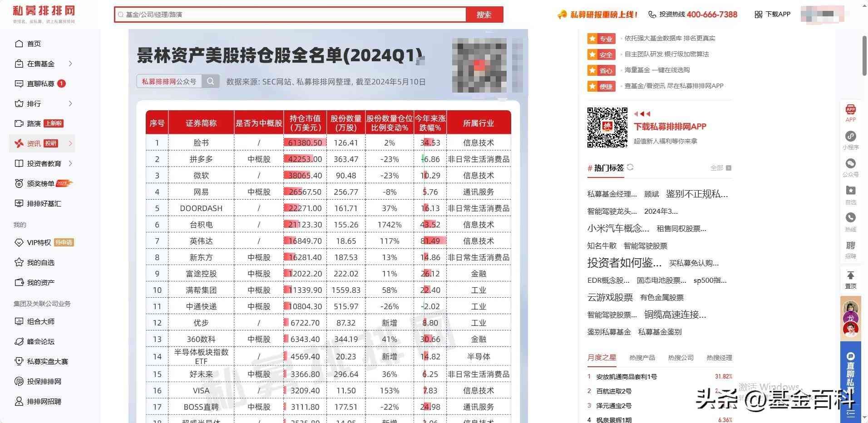Expand the 排行 sidebar submenu arrow
868x423 pixels.
[x=70, y=103]
